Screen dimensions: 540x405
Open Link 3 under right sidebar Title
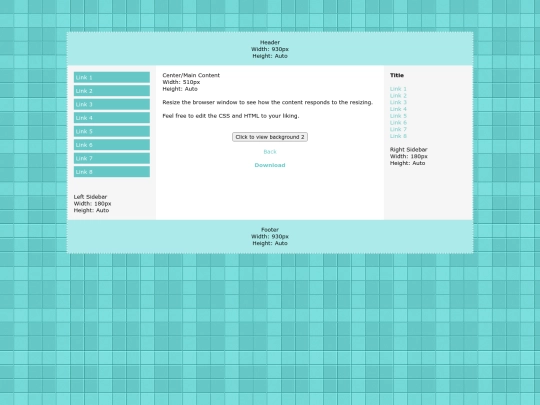pyautogui.click(x=398, y=102)
